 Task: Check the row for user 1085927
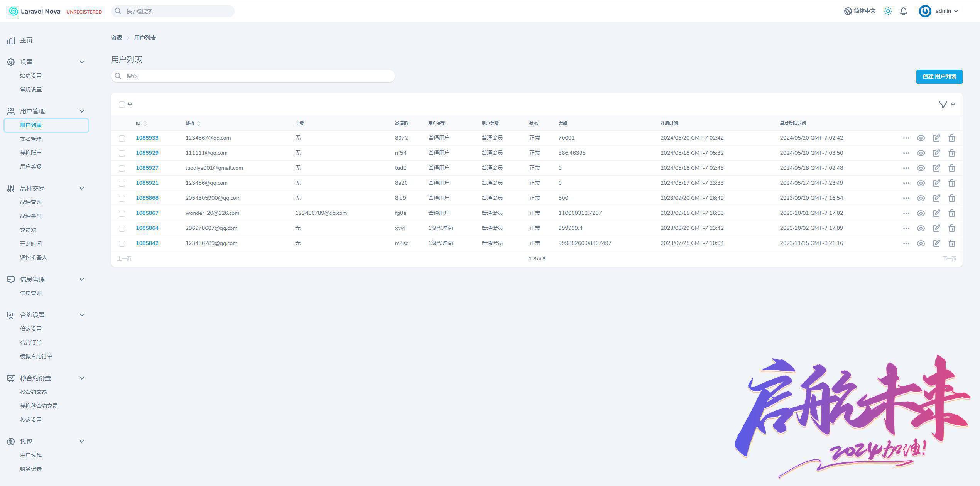122,168
